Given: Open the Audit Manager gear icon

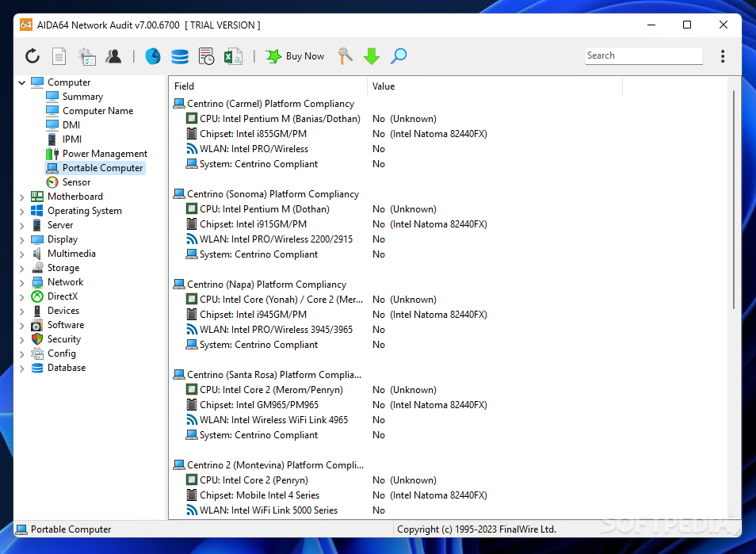Looking at the screenshot, I should pos(87,56).
